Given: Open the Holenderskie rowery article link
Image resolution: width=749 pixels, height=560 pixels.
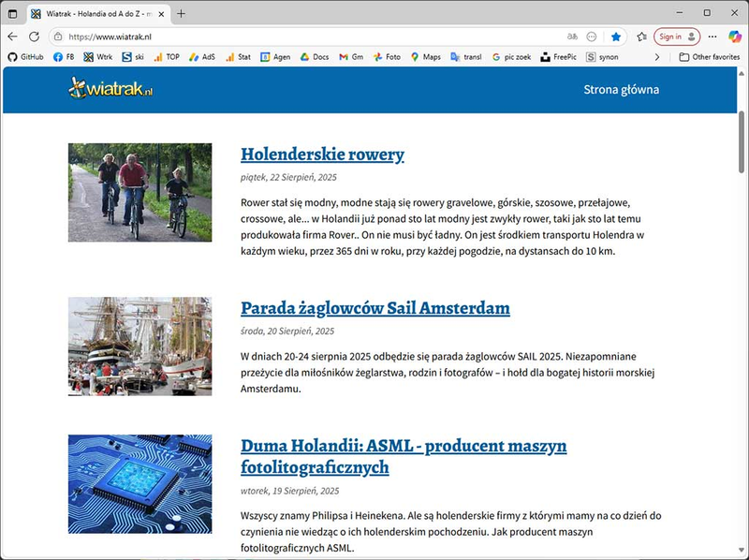Looking at the screenshot, I should tap(322, 155).
